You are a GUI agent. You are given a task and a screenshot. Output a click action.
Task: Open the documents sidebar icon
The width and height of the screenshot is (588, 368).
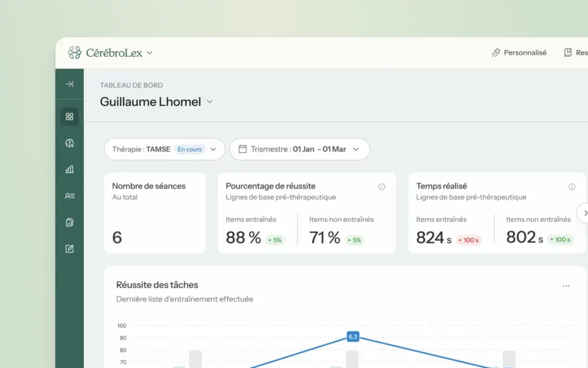point(69,222)
